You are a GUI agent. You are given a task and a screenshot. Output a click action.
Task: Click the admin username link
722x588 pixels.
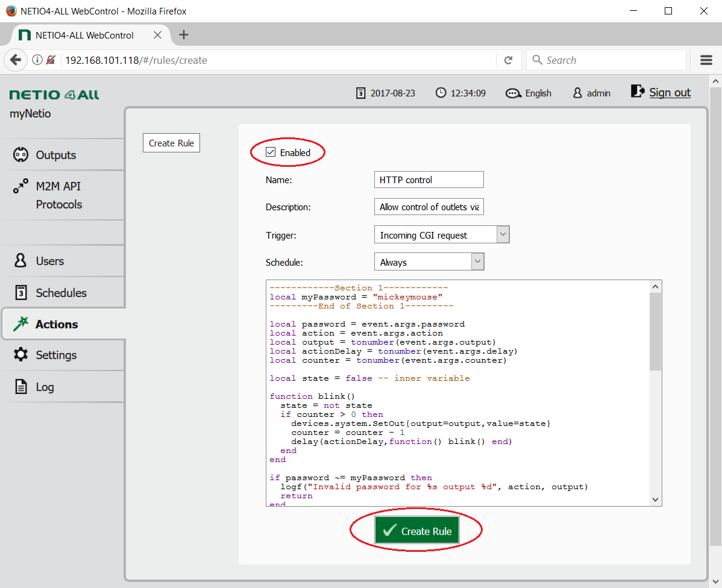pyautogui.click(x=598, y=93)
